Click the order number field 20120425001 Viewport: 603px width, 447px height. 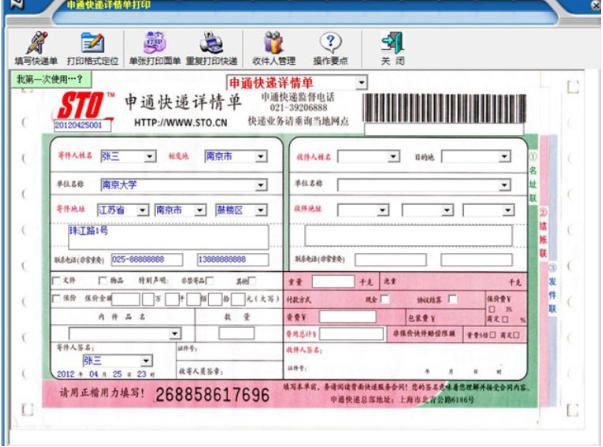[x=82, y=125]
